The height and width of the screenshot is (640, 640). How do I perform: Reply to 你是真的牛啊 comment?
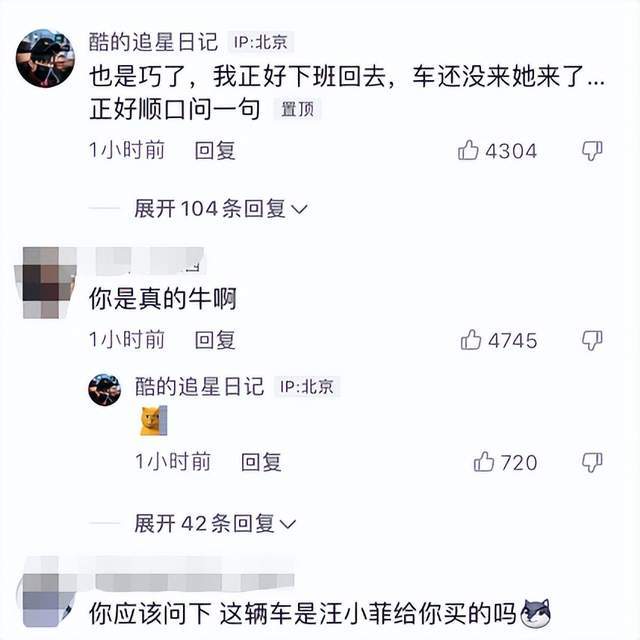click(215, 340)
